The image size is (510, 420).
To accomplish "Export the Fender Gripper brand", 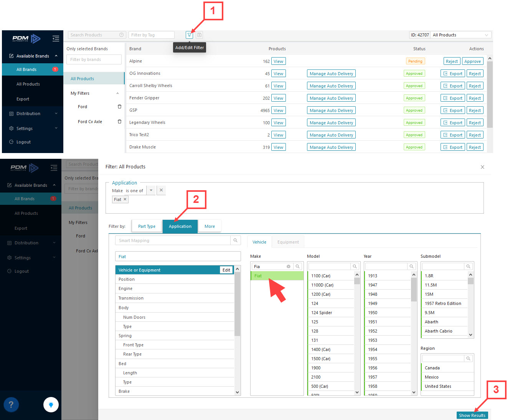I will pyautogui.click(x=453, y=98).
